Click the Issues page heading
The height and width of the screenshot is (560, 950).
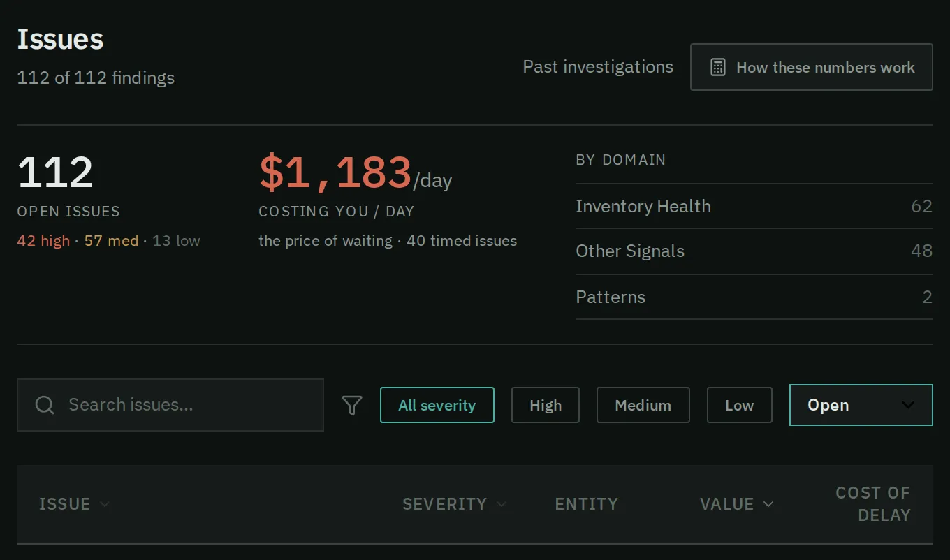(61, 39)
